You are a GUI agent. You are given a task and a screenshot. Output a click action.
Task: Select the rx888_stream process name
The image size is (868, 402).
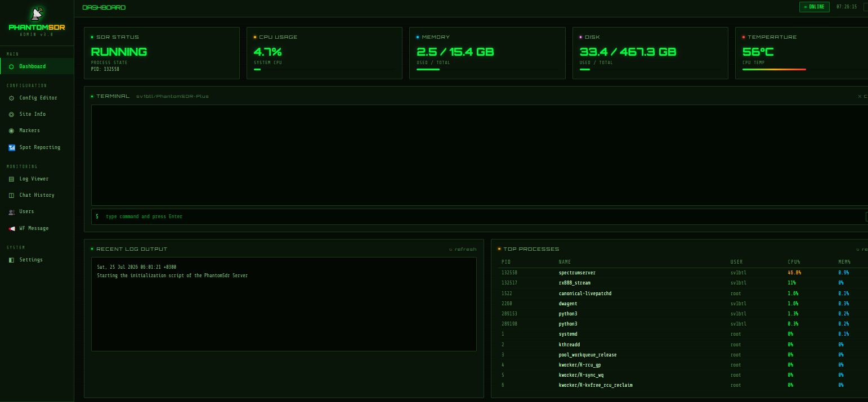pos(574,283)
